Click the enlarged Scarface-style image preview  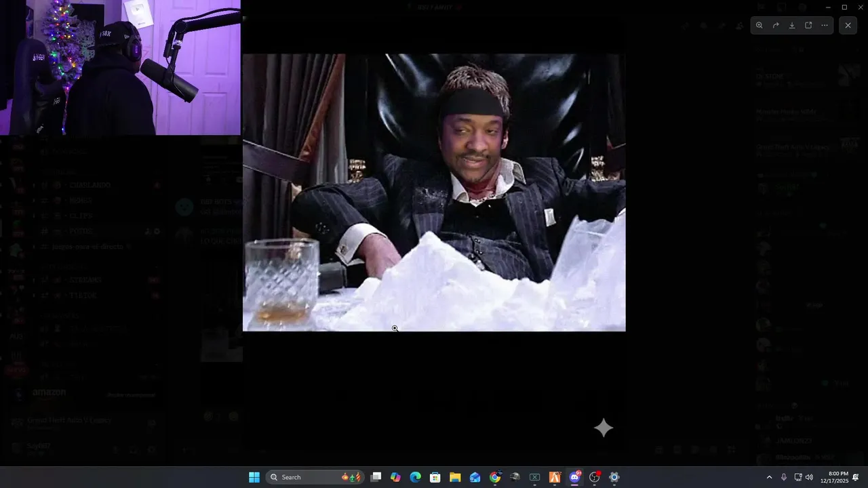434,192
